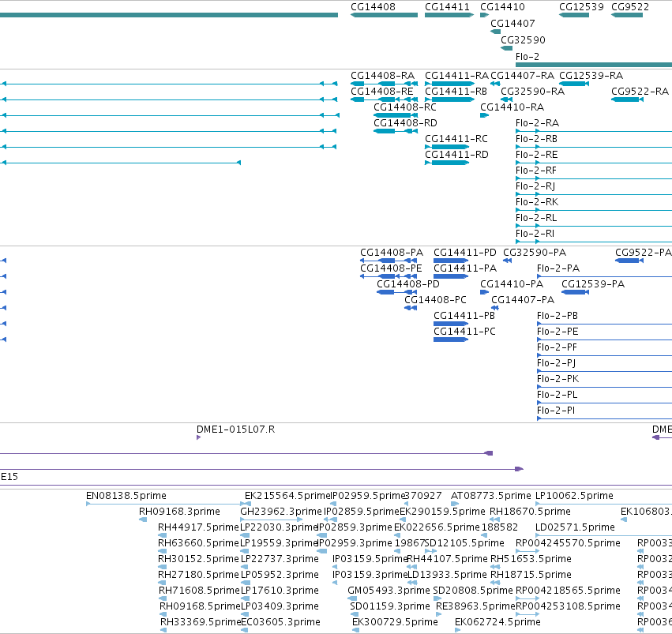Image resolution: width=672 pixels, height=634 pixels.
Task: Select the CG14408 gene label
Action: (x=373, y=7)
